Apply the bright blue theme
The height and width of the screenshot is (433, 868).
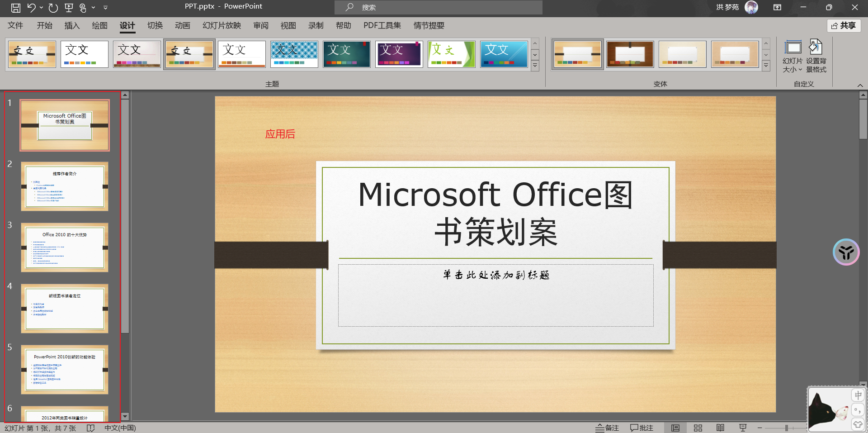tap(504, 54)
